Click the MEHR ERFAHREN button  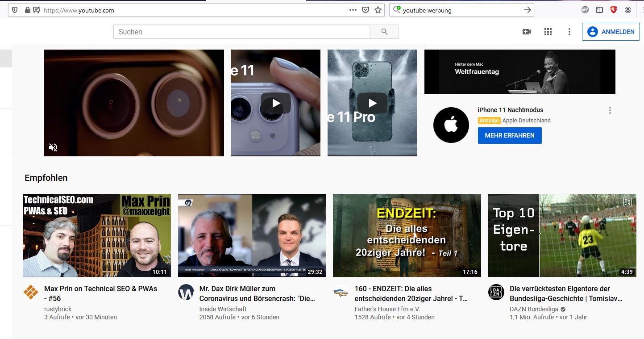pyautogui.click(x=510, y=135)
